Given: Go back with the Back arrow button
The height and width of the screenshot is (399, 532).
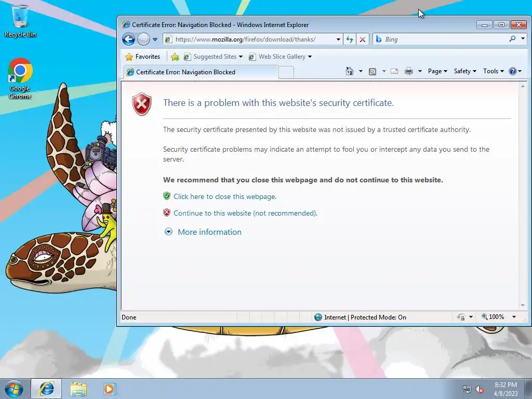Looking at the screenshot, I should [129, 39].
